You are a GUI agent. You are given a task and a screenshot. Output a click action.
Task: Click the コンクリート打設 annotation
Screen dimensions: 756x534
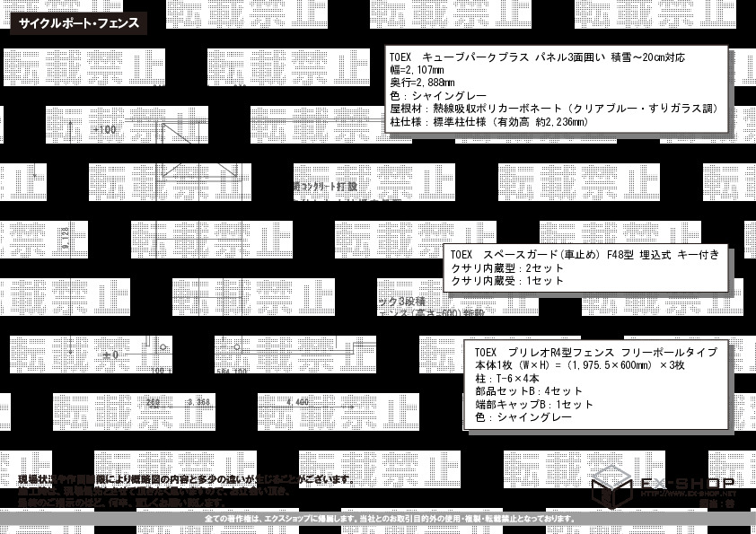[325, 187]
